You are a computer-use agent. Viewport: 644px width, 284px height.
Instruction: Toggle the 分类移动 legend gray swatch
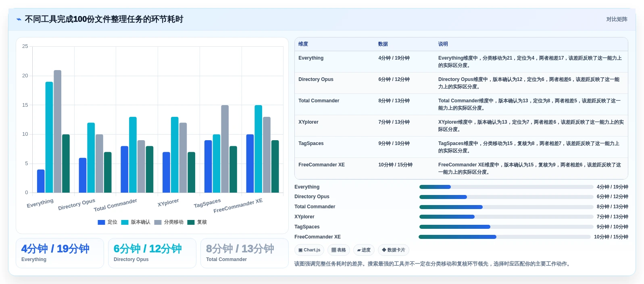click(x=158, y=222)
